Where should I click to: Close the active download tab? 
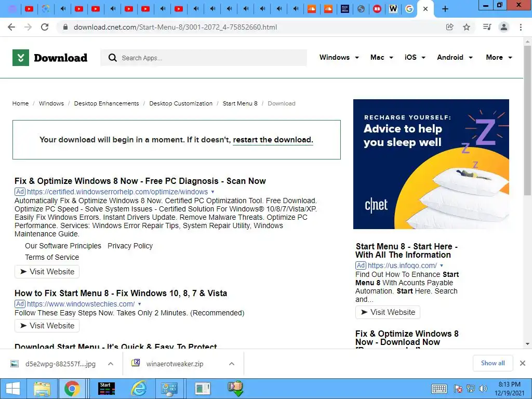click(425, 9)
